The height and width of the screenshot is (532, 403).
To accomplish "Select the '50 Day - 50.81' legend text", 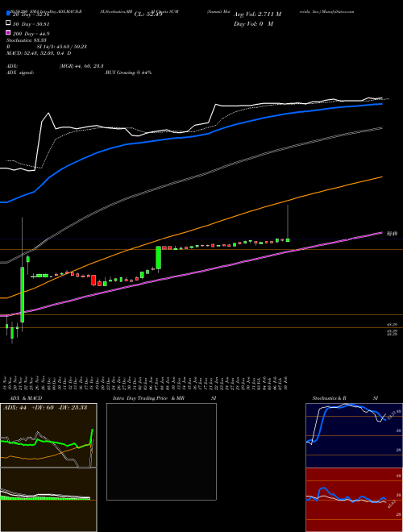I will pos(31,23).
